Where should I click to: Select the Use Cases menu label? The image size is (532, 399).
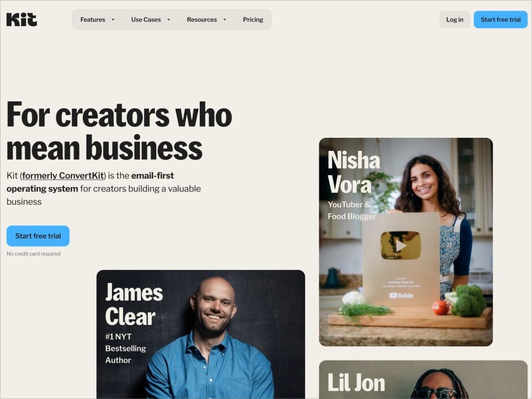point(146,20)
